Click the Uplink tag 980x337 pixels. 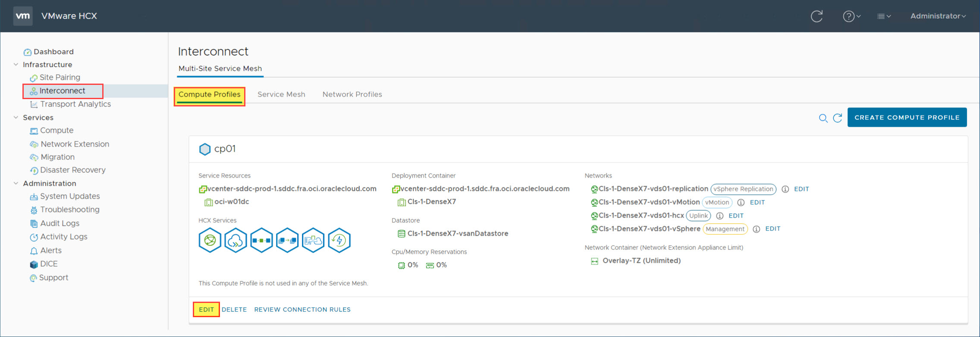tap(698, 216)
